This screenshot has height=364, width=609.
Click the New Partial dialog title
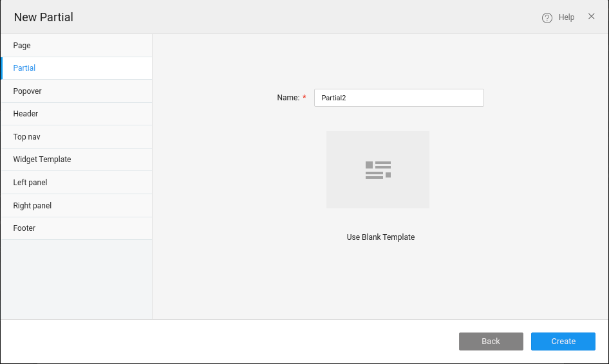tap(44, 17)
